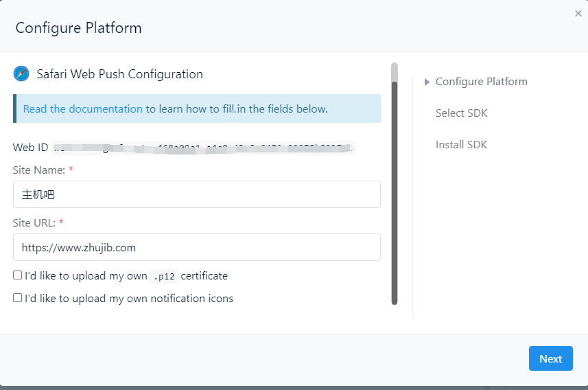Select the Select SDK step
Screen dimensions: 588x390
(461, 113)
